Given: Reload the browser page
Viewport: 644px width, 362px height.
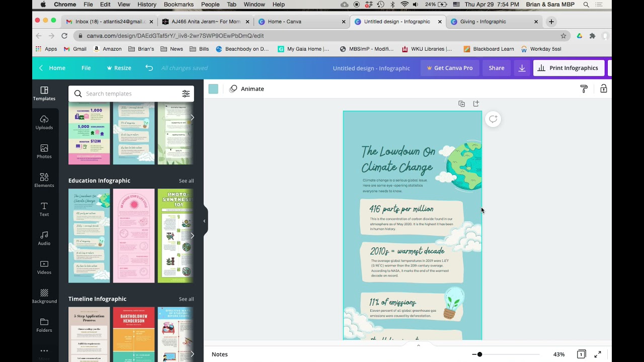Looking at the screenshot, I should click(x=64, y=36).
